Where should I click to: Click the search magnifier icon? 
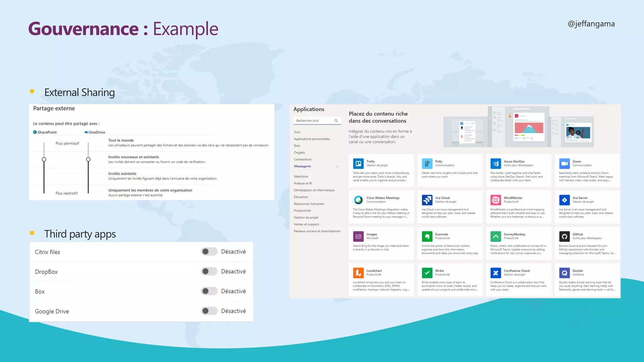pyautogui.click(x=336, y=121)
